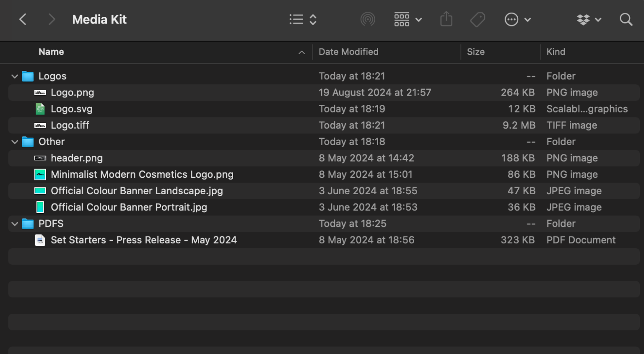Open the More actions ellipsis menu

[x=517, y=19]
